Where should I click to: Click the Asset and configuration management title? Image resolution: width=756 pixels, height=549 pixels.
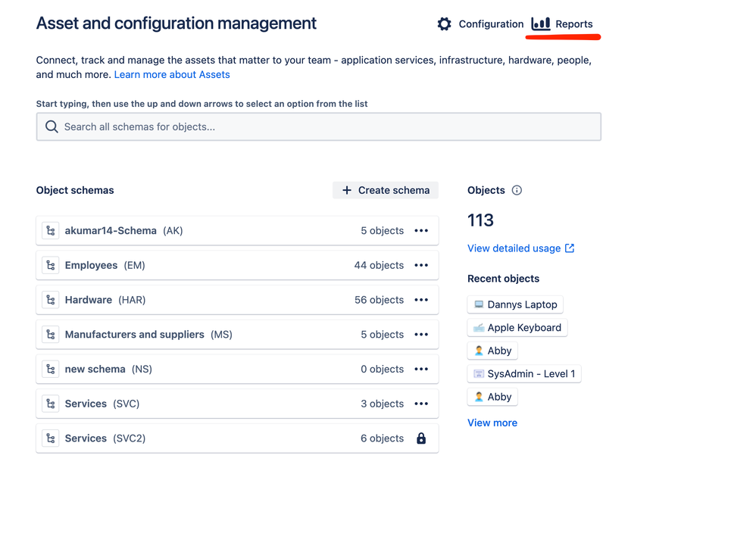[x=177, y=23]
